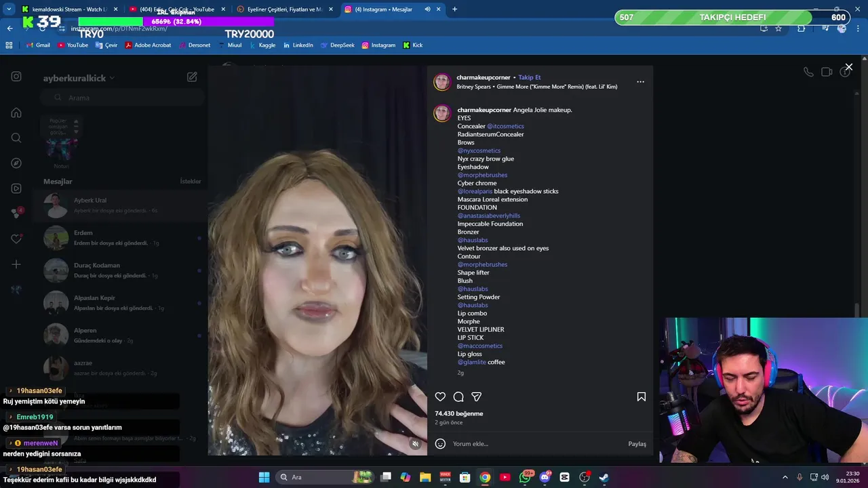Open chat with Ayberk Ural
Viewport: 868px width, 488px height.
(x=120, y=205)
